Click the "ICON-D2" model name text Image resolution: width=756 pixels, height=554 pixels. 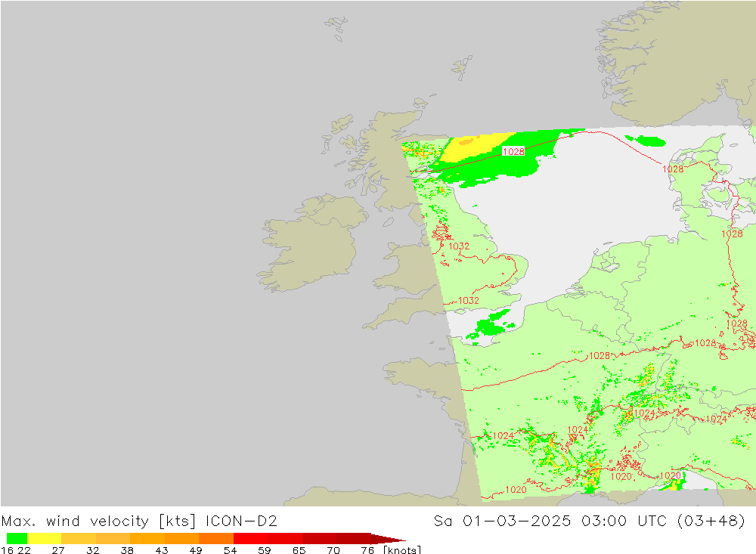pyautogui.click(x=241, y=522)
